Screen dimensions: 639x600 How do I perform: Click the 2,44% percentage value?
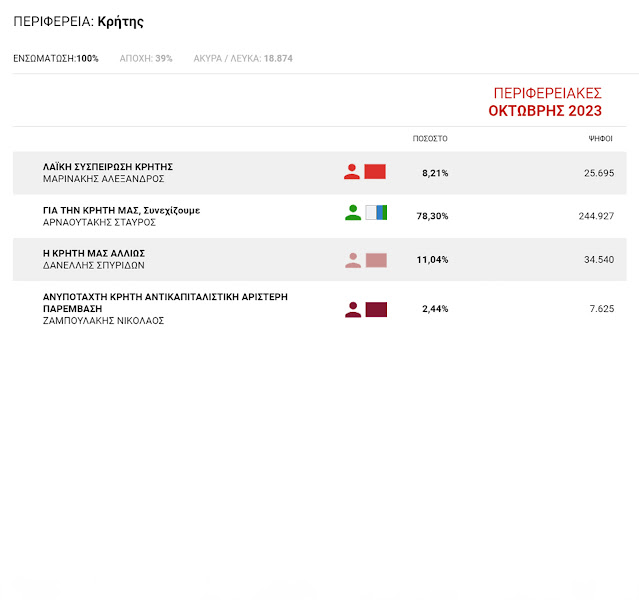coord(435,309)
